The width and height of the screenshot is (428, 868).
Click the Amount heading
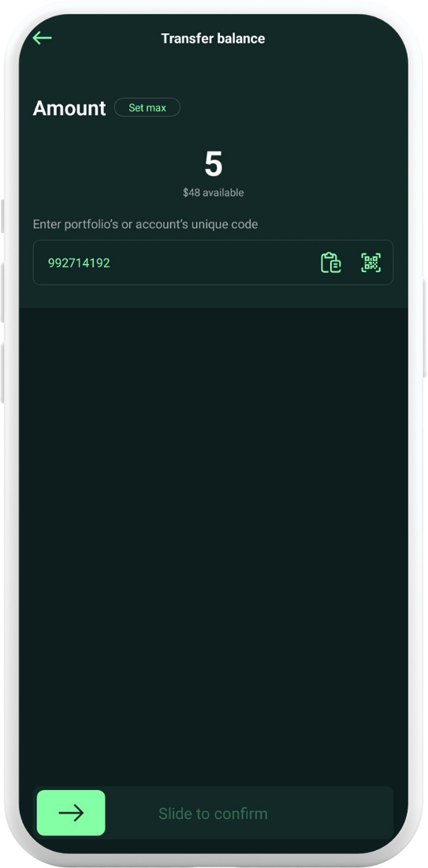tap(69, 108)
